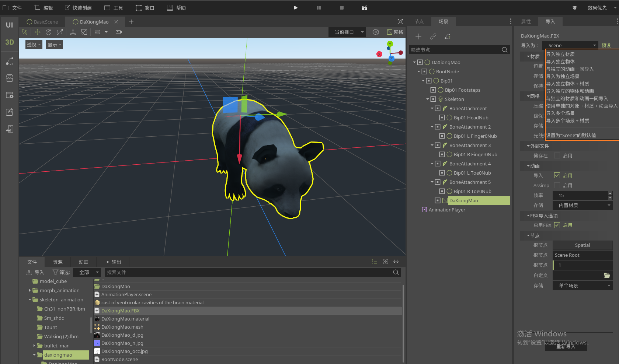The height and width of the screenshot is (364, 619).
Task: Open a new scene tab with plus
Action: 131,22
